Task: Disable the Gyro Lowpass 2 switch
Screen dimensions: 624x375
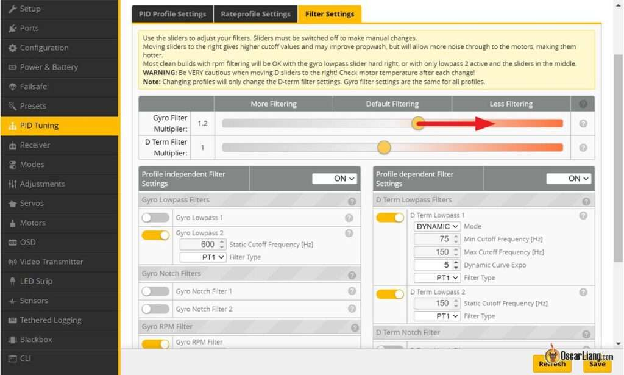Action: click(x=156, y=235)
